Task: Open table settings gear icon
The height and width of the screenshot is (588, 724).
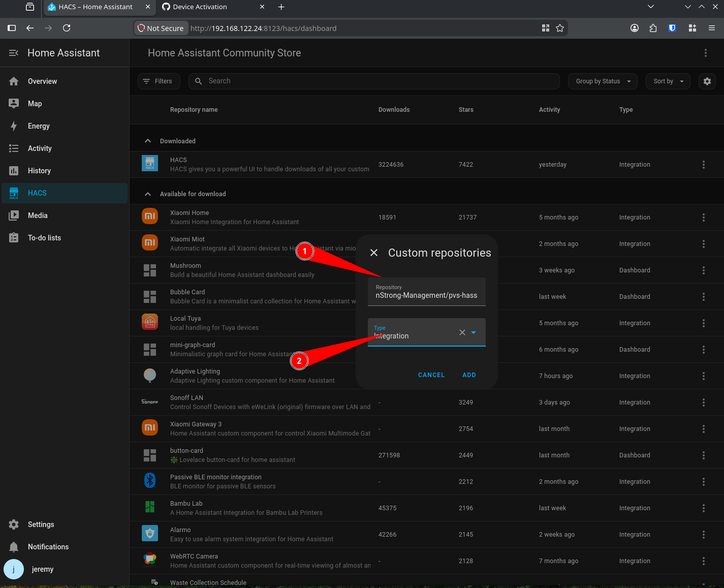Action: pyautogui.click(x=707, y=81)
